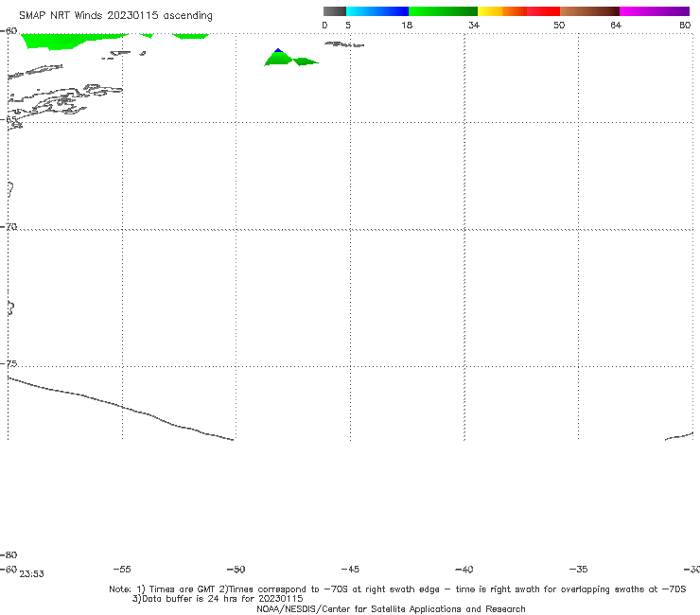Click the small island outline near -45 longitude
Viewport: 700px width, 615px height.
pos(343,44)
